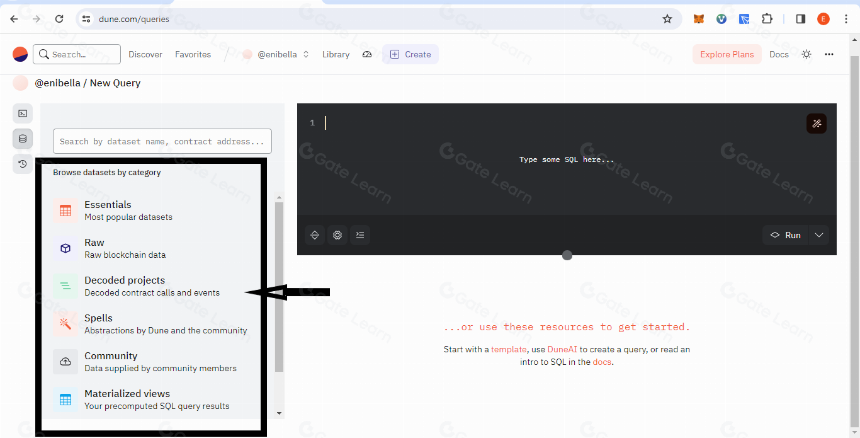Open the Docs link in header
The image size is (860, 438).
[779, 54]
